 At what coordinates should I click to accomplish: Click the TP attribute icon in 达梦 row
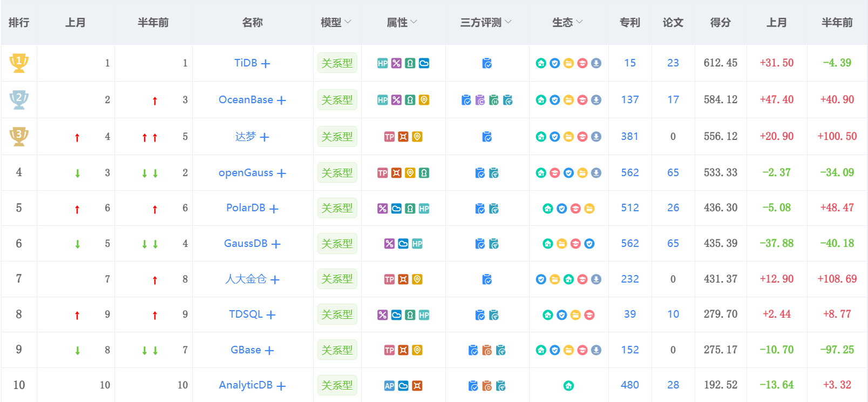tap(389, 137)
